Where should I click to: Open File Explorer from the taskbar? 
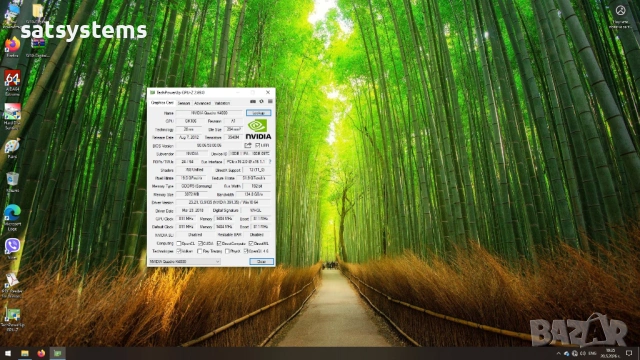point(25,353)
